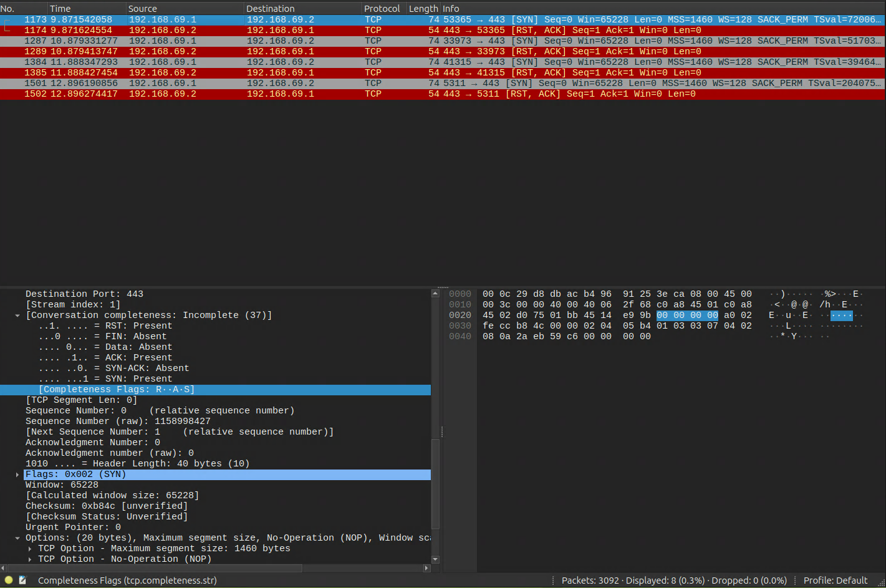
Task: Expand the Flags: 0x002 (SYN) field
Action: pyautogui.click(x=17, y=475)
